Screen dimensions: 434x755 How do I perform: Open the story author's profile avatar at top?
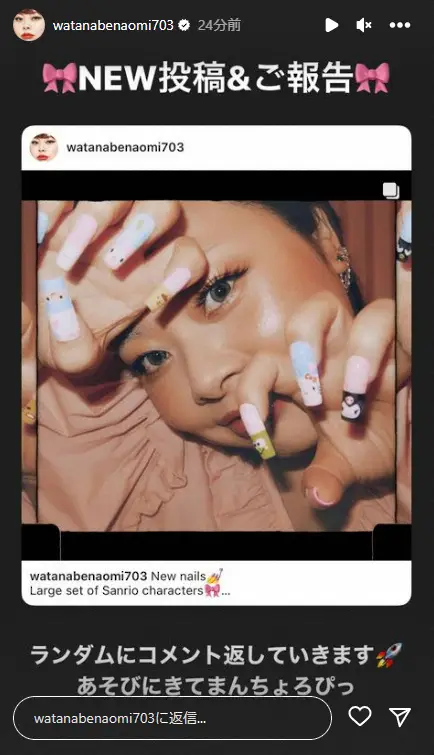click(29, 25)
